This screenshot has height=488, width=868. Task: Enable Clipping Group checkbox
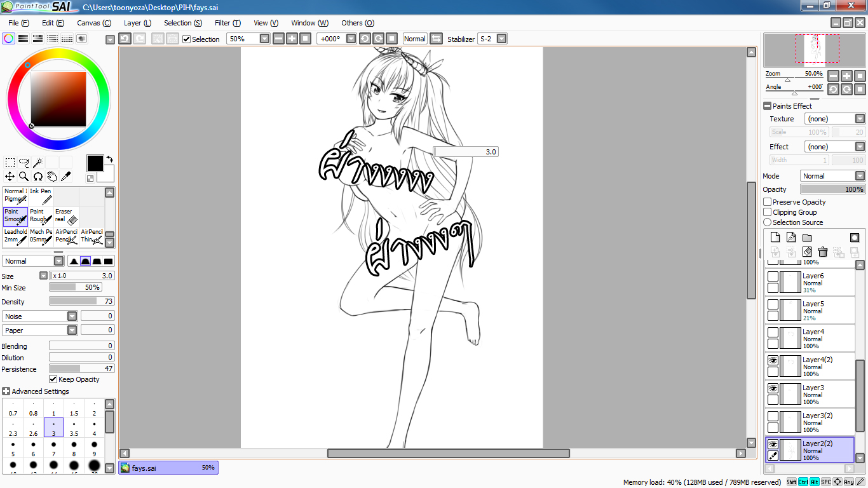[x=768, y=212]
